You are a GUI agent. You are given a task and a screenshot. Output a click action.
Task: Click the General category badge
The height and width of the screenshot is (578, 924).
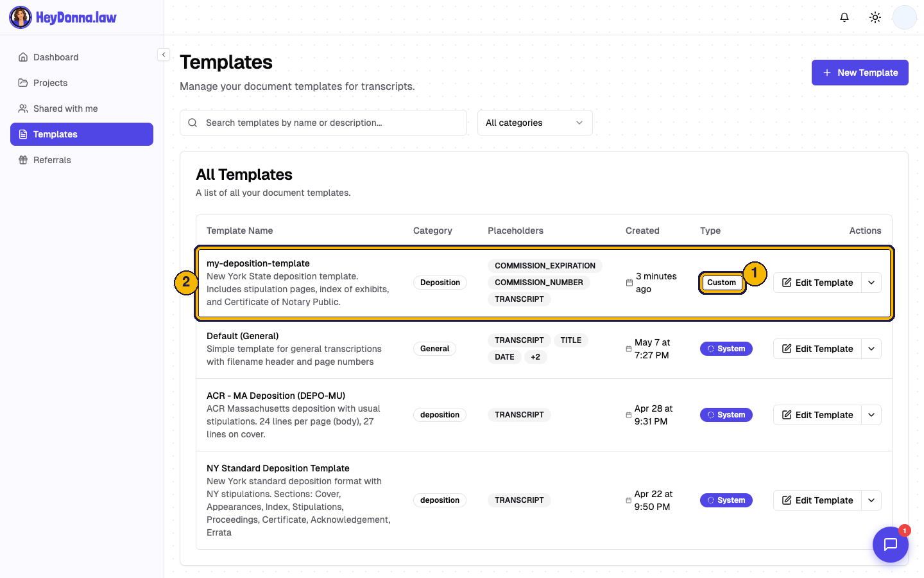tap(435, 349)
